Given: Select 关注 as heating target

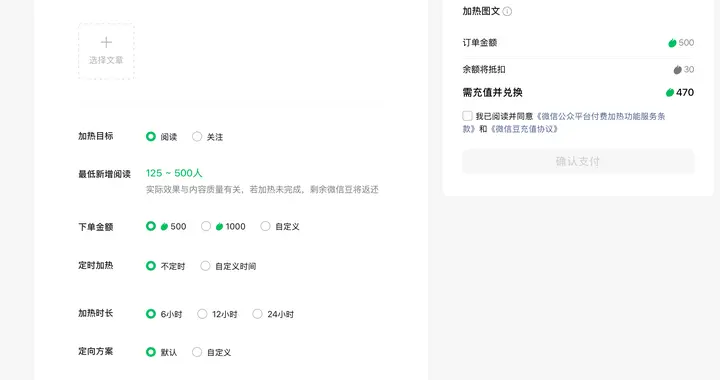Looking at the screenshot, I should coord(197,136).
